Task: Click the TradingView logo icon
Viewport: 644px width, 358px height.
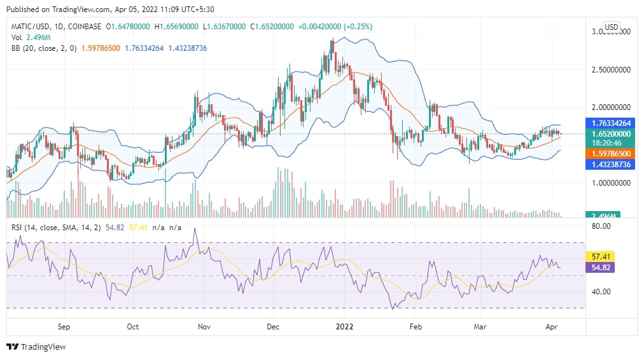Action: (13, 347)
